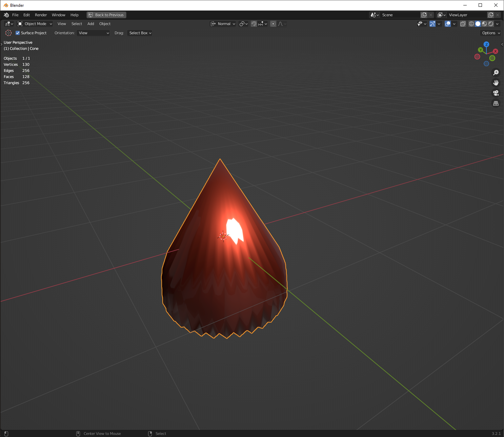
Task: Click negative X red circle on gizmo
Action: (477, 57)
